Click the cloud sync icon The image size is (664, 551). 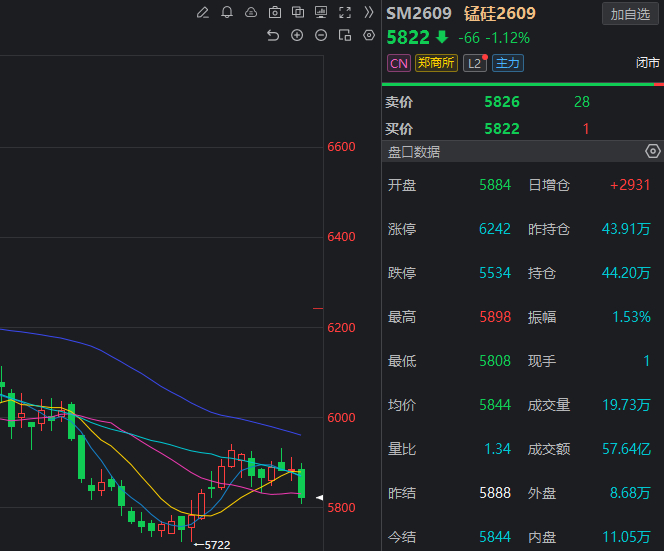[251, 13]
